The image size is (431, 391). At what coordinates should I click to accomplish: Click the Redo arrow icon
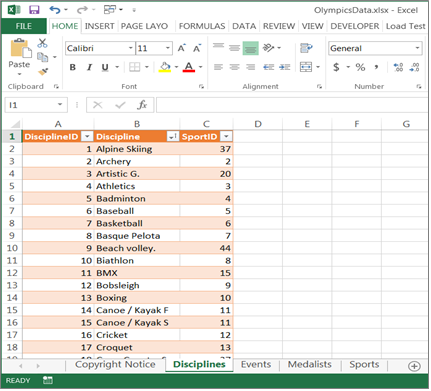pos(82,10)
